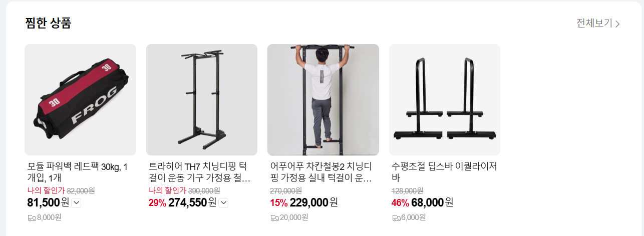644x236 pixels.
Task: Expand price dropdown next to 274,550원
Action: (224, 202)
